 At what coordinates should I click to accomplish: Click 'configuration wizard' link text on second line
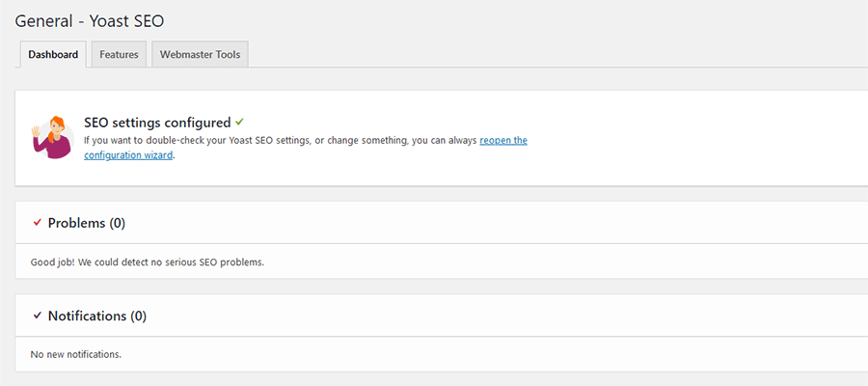pyautogui.click(x=128, y=155)
